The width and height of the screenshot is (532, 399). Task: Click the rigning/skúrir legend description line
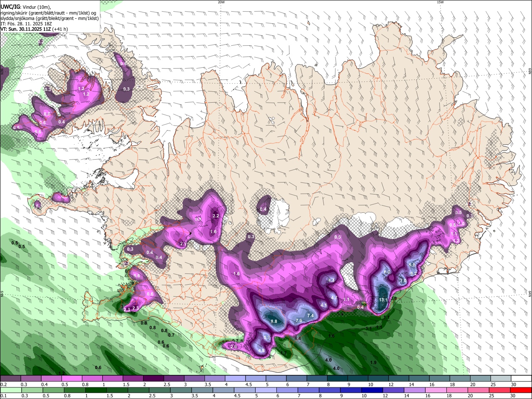coord(48,13)
